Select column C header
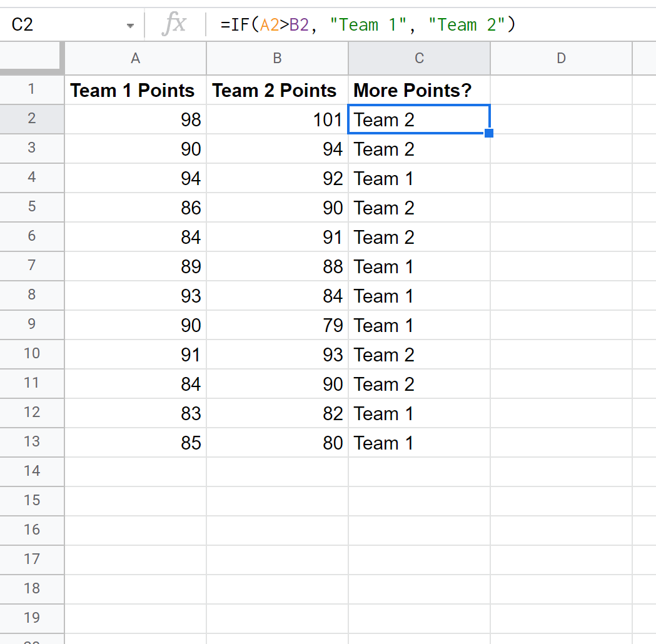Viewport: 656px width, 644px height. [419, 58]
